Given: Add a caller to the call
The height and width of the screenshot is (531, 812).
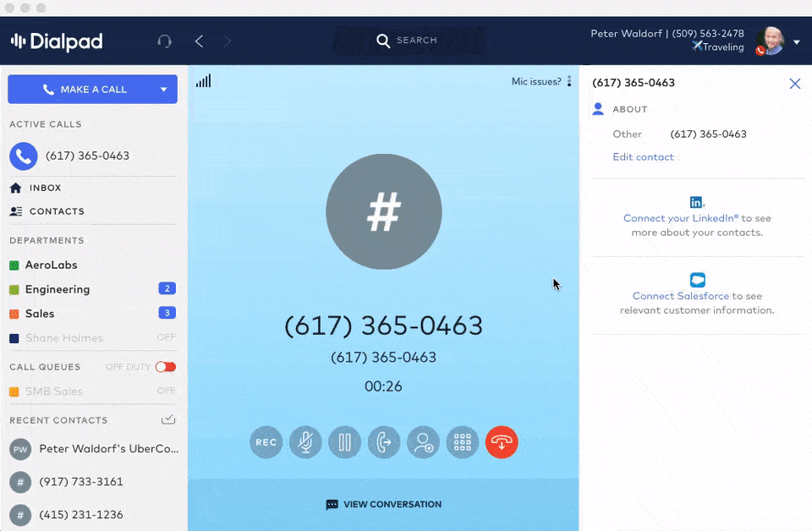Looking at the screenshot, I should click(x=423, y=442).
